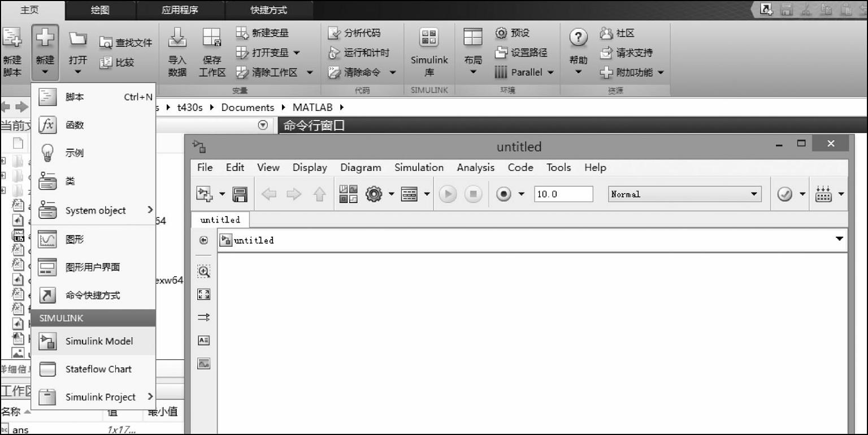Screen dimensions: 868x435
Task: Click 查找文件 (Find Files)
Action: coord(125,42)
